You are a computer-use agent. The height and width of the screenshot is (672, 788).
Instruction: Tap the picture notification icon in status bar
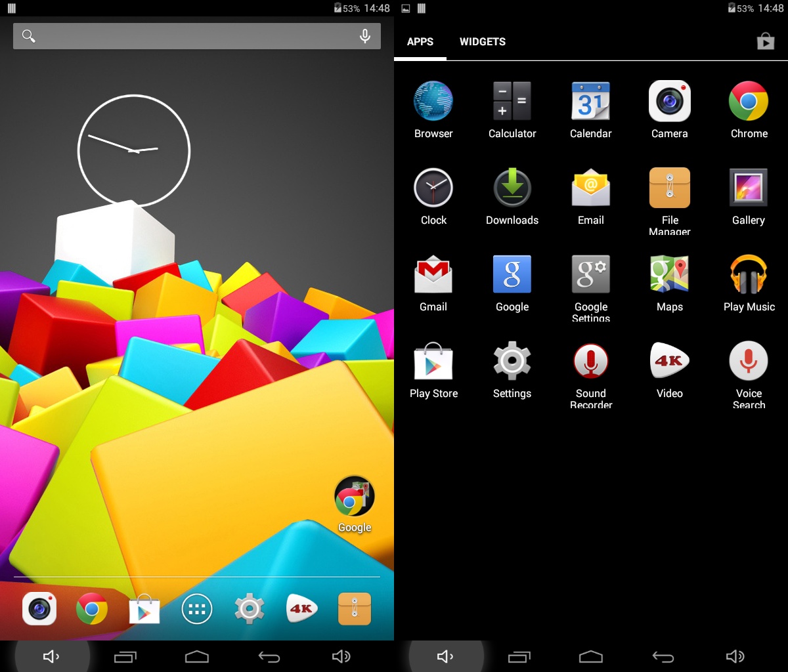coord(406,9)
